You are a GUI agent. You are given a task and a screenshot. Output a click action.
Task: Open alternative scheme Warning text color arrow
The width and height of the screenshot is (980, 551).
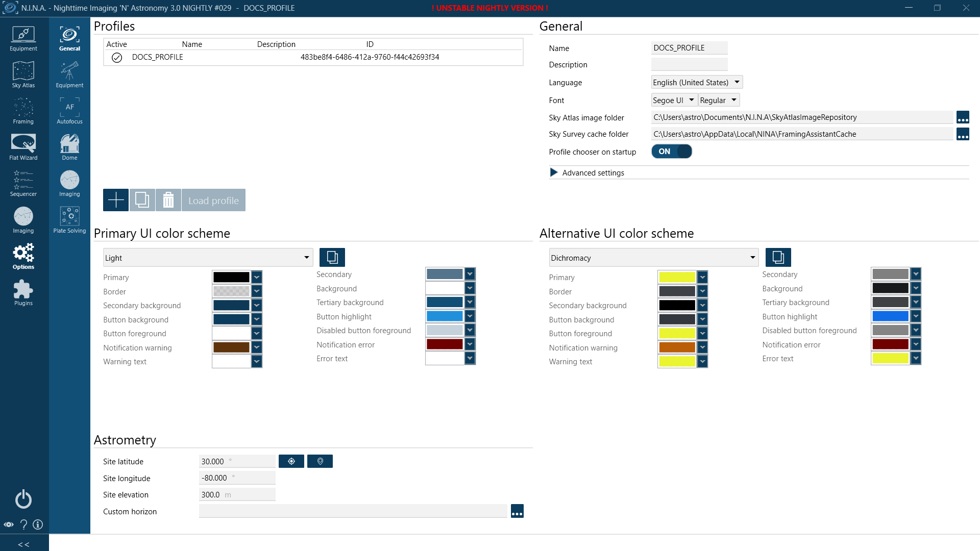pyautogui.click(x=702, y=361)
